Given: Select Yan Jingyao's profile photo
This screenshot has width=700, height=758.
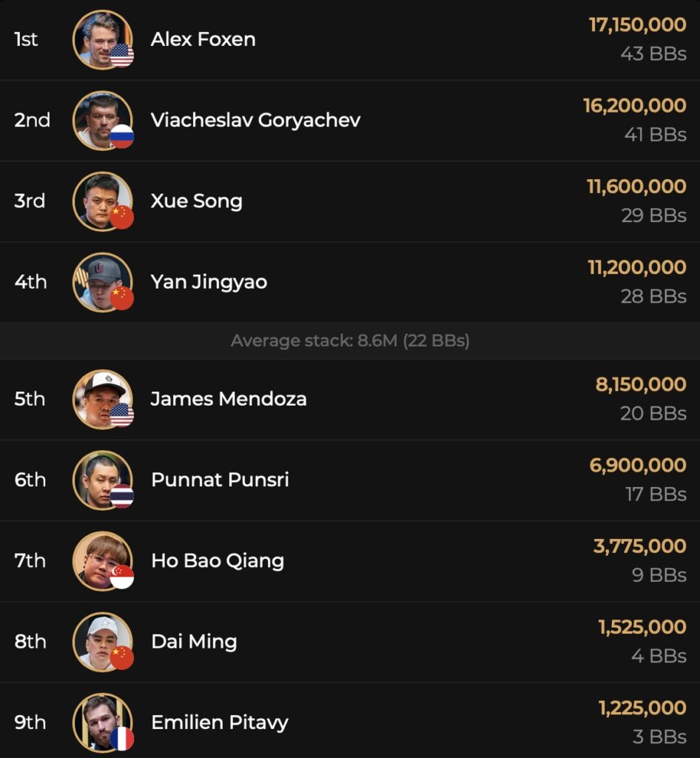Looking at the screenshot, I should tap(101, 281).
